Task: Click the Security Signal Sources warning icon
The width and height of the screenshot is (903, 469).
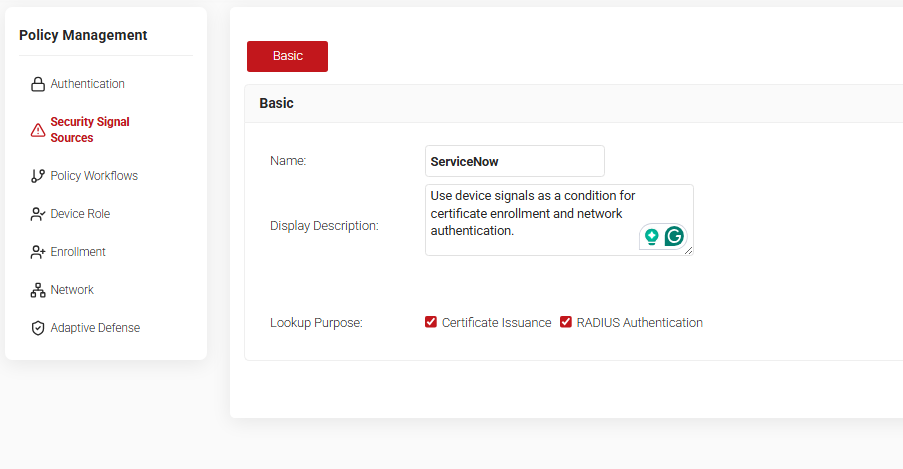Action: pos(38,130)
